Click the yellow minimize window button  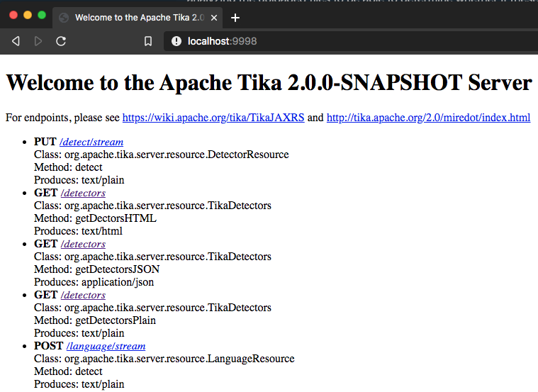(28, 15)
